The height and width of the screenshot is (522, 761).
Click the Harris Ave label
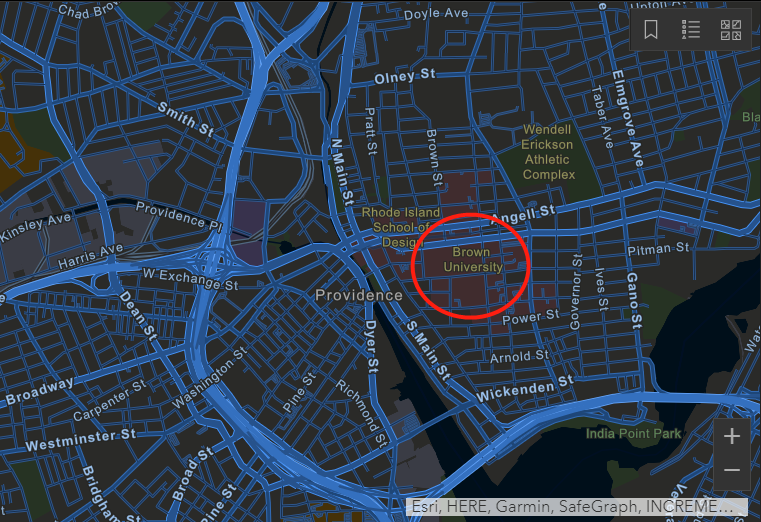click(x=90, y=256)
